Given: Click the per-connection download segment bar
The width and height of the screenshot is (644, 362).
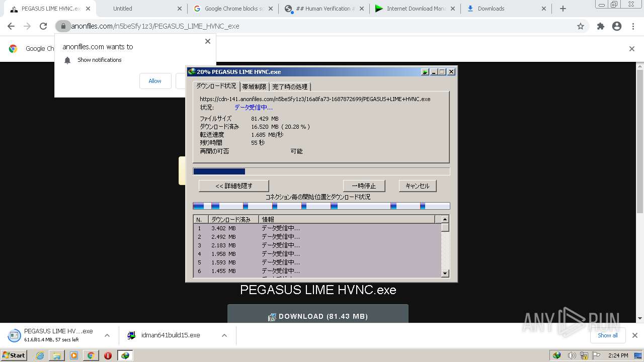Looking at the screenshot, I should (321, 206).
